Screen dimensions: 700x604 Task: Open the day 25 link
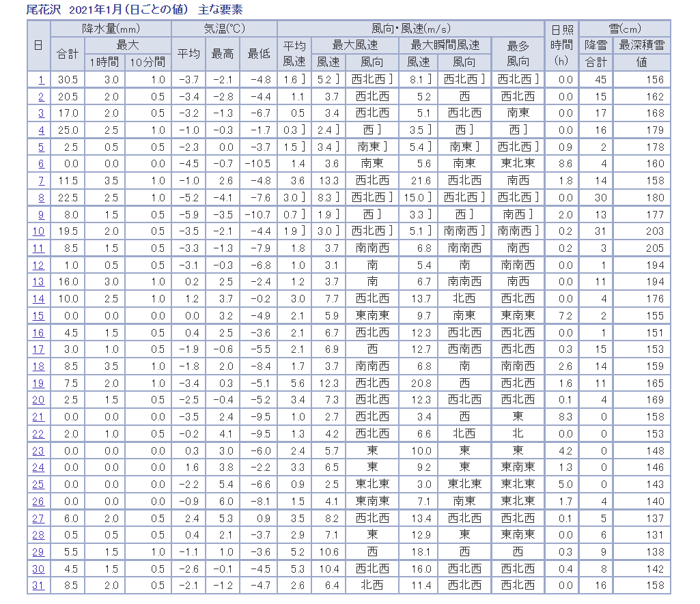point(38,485)
